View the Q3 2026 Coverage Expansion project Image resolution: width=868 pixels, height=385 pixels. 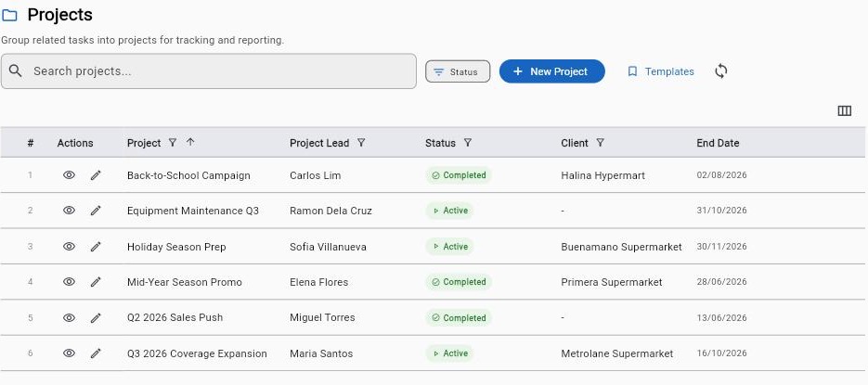click(69, 353)
